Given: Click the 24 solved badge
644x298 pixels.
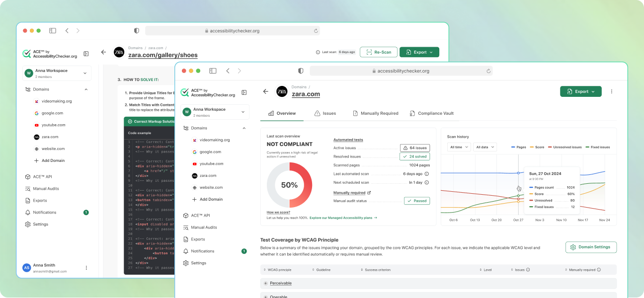Looking at the screenshot, I should [415, 156].
